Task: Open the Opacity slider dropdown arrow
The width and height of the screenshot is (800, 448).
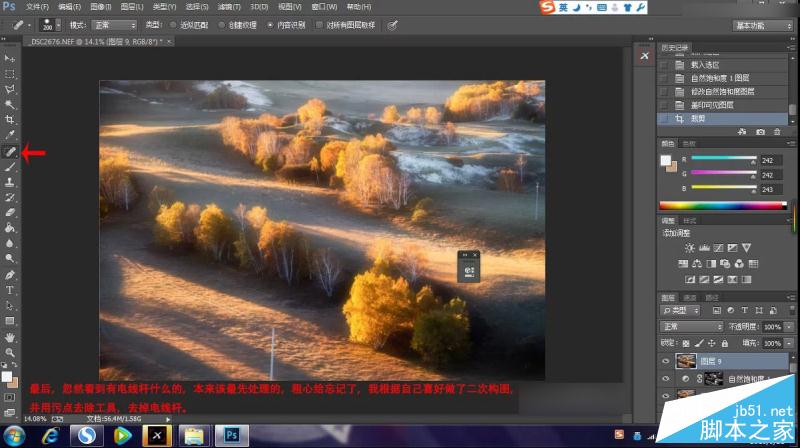Action: 789,327
